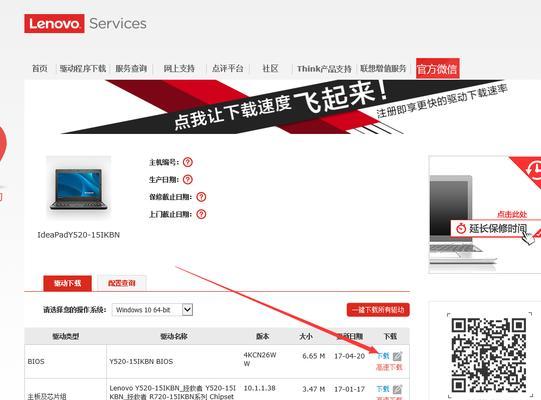Click the 17-04-20 date cell
This screenshot has height=400, width=541.
[349, 356]
